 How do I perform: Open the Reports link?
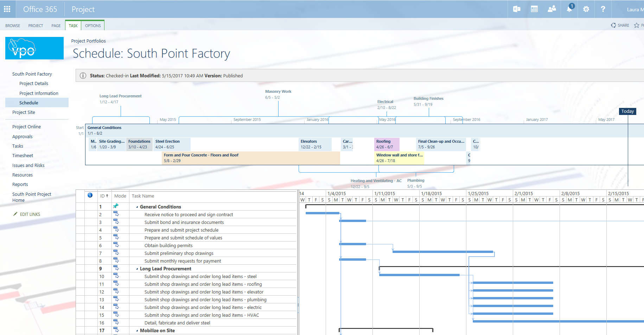20,185
